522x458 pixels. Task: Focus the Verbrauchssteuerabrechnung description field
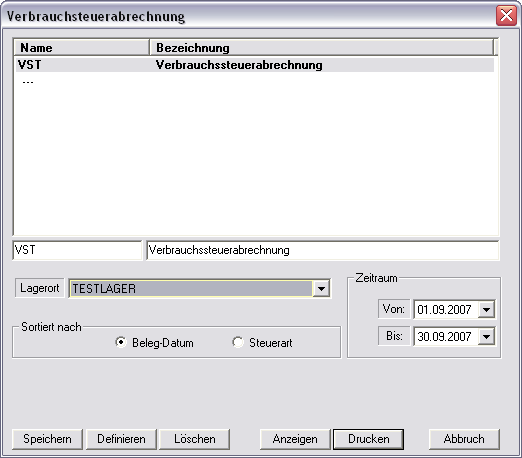(322, 250)
